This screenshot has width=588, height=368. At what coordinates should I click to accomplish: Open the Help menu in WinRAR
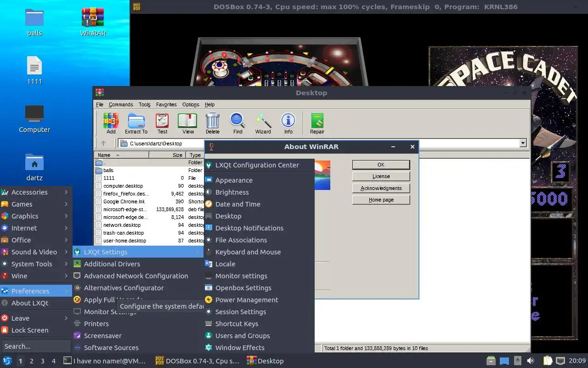click(x=209, y=104)
